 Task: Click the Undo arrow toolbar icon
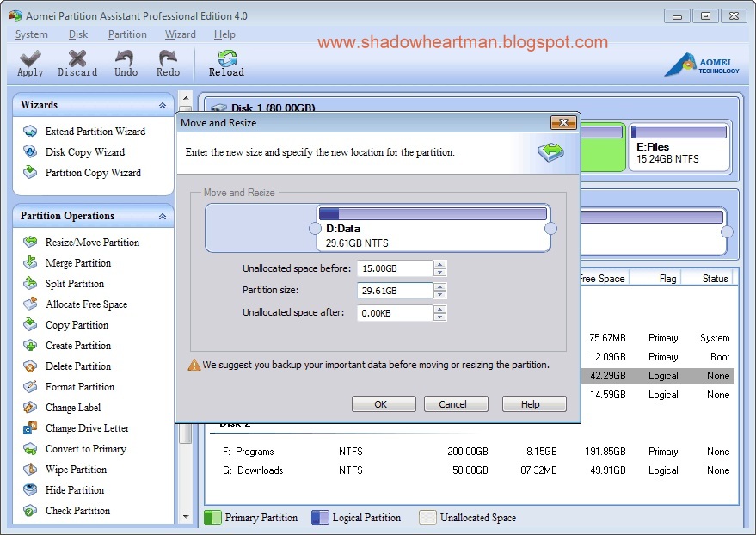coord(125,58)
